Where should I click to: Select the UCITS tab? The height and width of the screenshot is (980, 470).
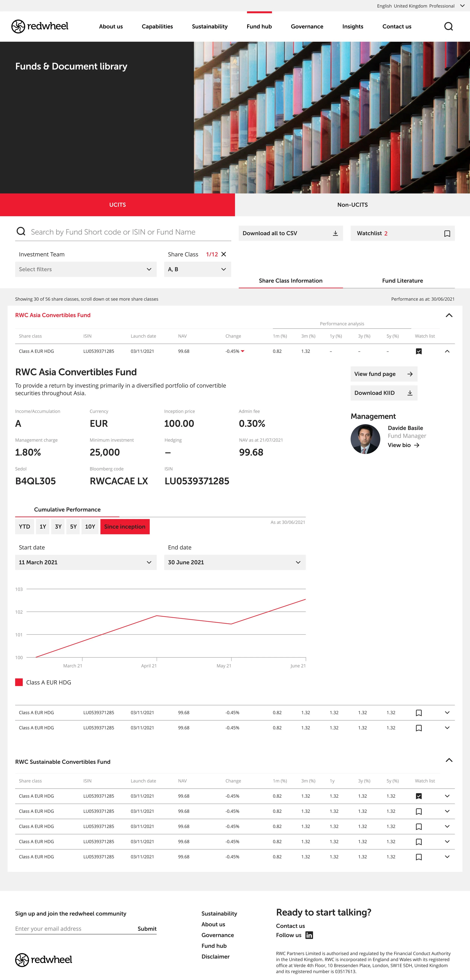click(x=117, y=205)
